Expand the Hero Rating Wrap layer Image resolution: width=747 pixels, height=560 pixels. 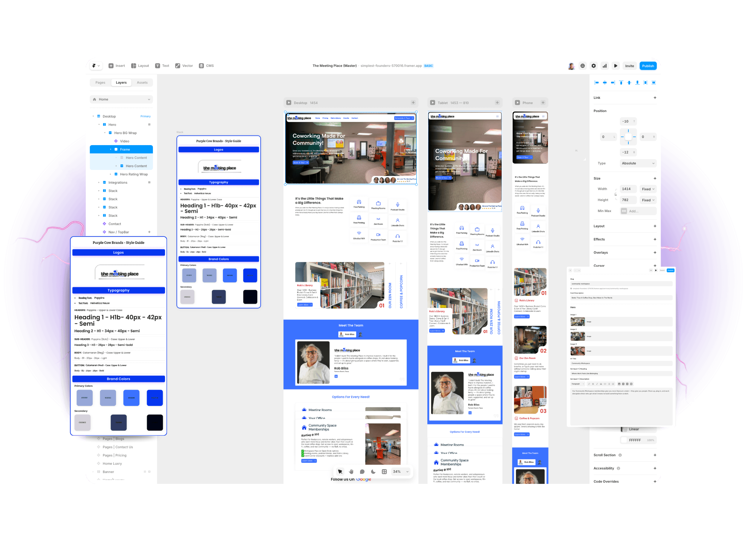tap(111, 174)
